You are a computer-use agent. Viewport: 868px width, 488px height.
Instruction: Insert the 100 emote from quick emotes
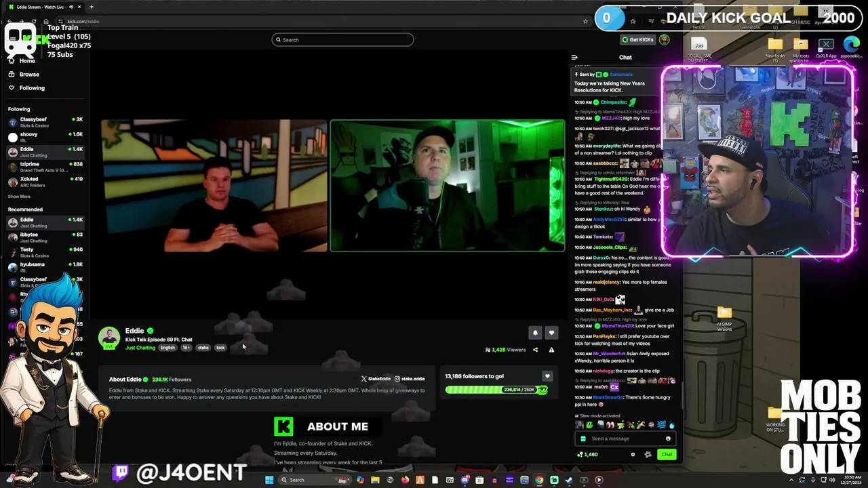click(661, 424)
